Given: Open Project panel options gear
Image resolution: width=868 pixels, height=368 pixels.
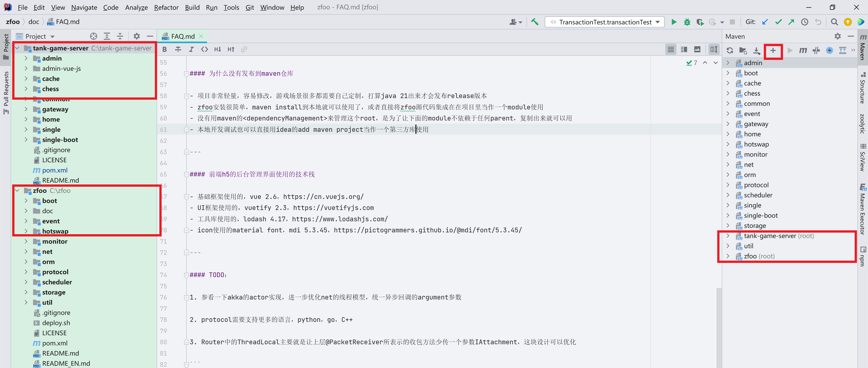Looking at the screenshot, I should click(x=137, y=36).
